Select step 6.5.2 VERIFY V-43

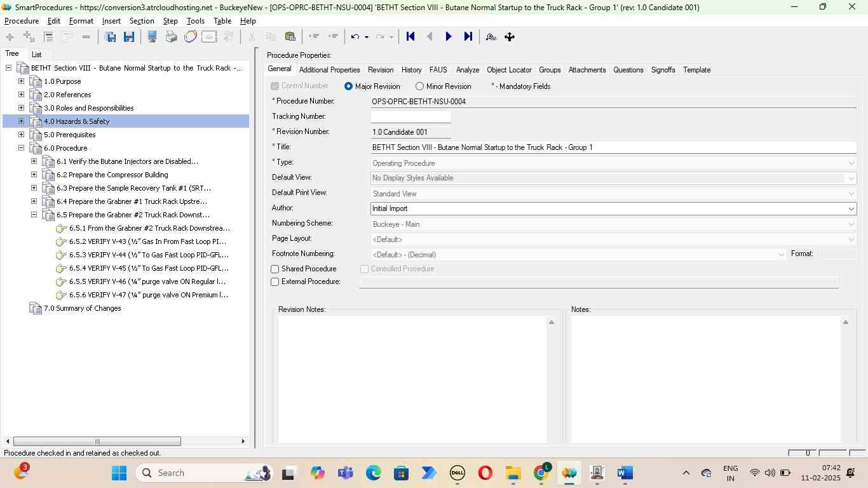[147, 241]
